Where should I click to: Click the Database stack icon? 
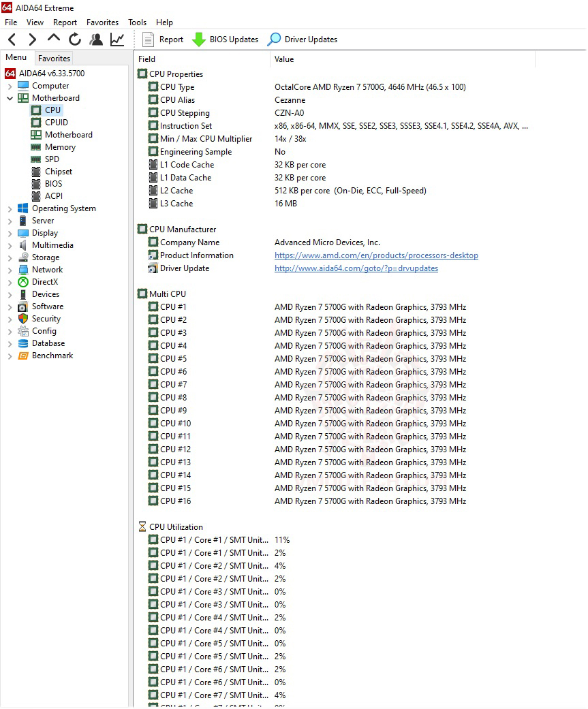click(23, 343)
